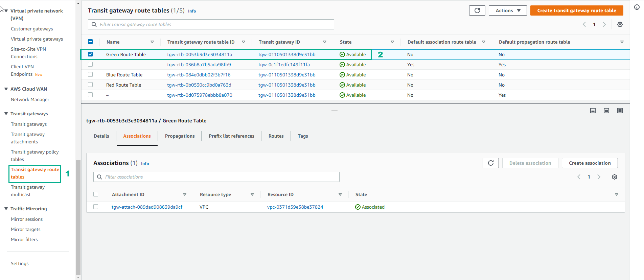Select the tgw-attach-089dad908639da9cf association checkbox

click(96, 207)
